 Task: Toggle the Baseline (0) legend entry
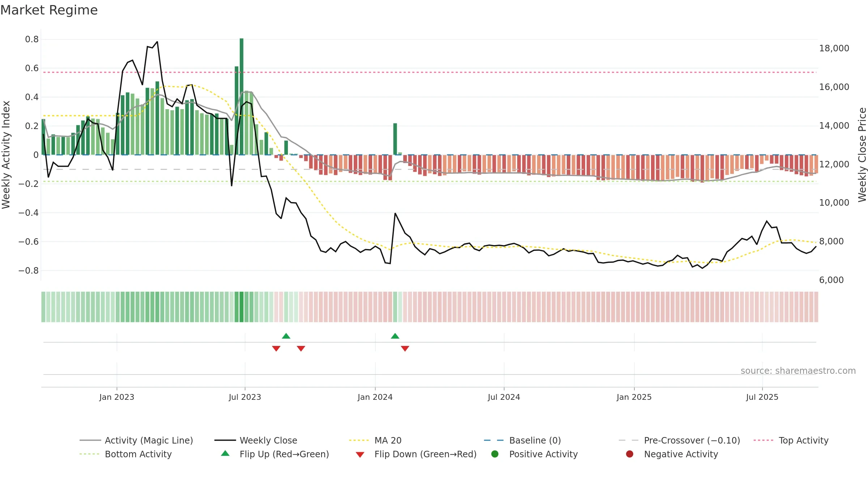click(522, 440)
